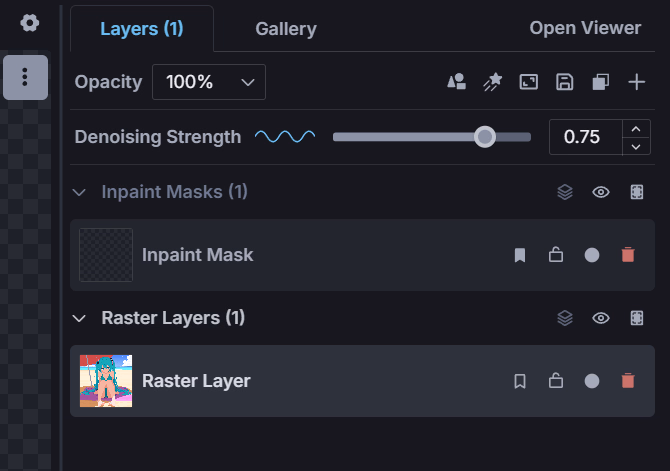
Task: Toggle visibility of all Raster Layers
Action: click(x=600, y=318)
